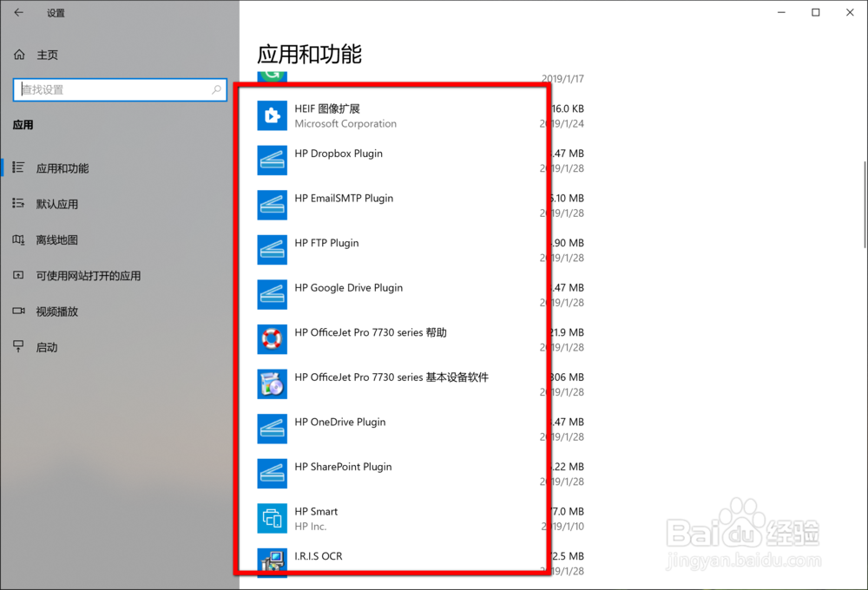Select the HP FTP Plugin entry
The image size is (868, 590).
(421, 250)
